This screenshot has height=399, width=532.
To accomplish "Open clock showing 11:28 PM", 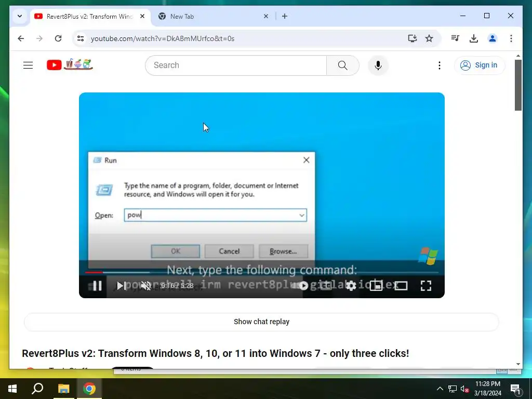I will 487,389.
